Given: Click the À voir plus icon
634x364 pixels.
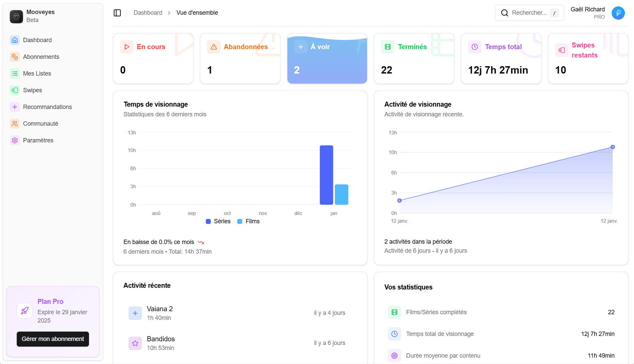Looking at the screenshot, I should coord(301,47).
